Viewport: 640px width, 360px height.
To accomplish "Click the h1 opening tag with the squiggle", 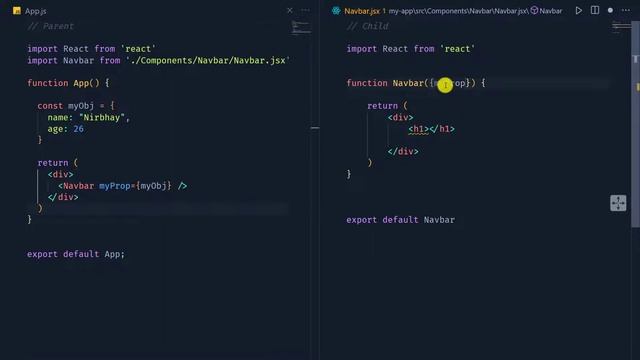I will click(x=418, y=129).
